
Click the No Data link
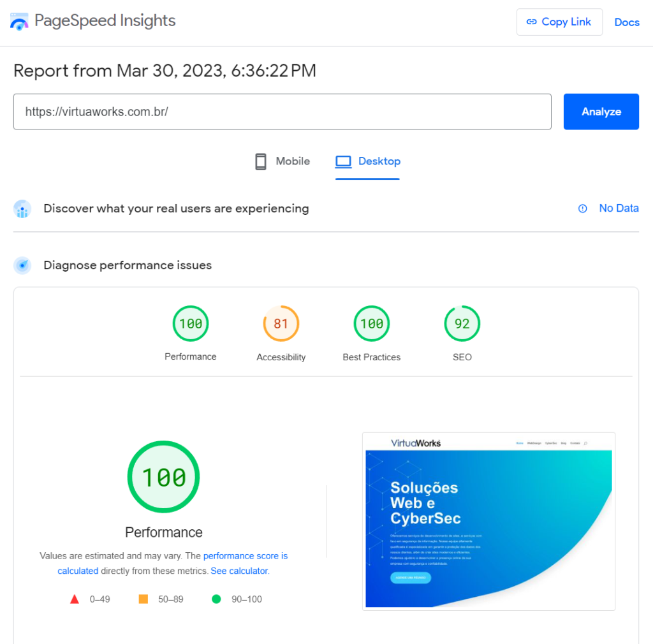pos(619,208)
